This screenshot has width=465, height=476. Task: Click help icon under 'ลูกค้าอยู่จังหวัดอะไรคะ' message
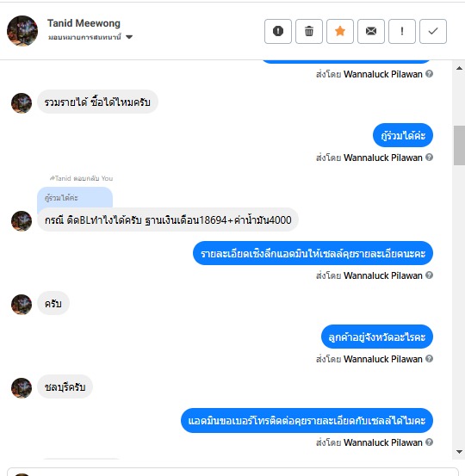(429, 359)
